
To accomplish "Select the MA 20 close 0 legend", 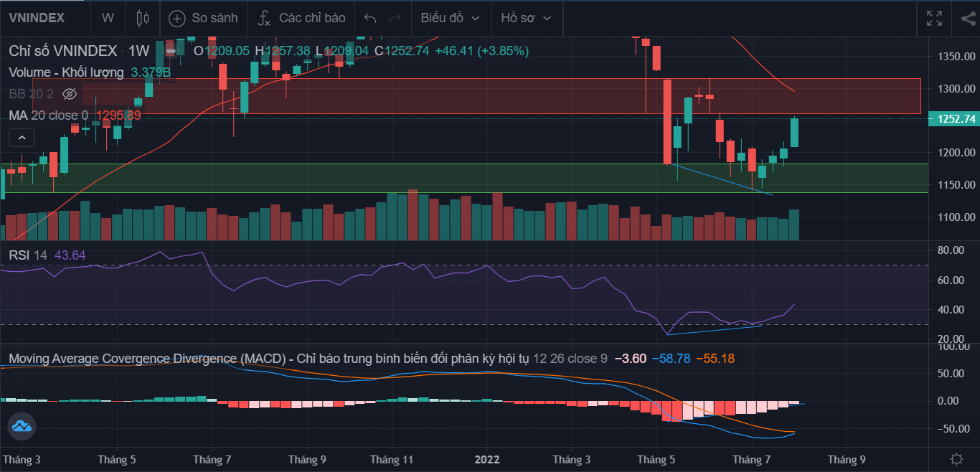I will pyautogui.click(x=48, y=115).
